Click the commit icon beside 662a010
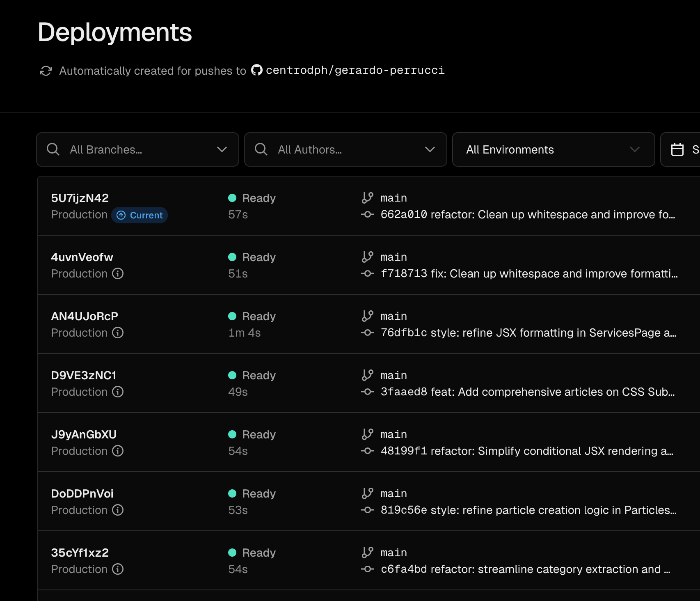The width and height of the screenshot is (700, 601). 367,215
